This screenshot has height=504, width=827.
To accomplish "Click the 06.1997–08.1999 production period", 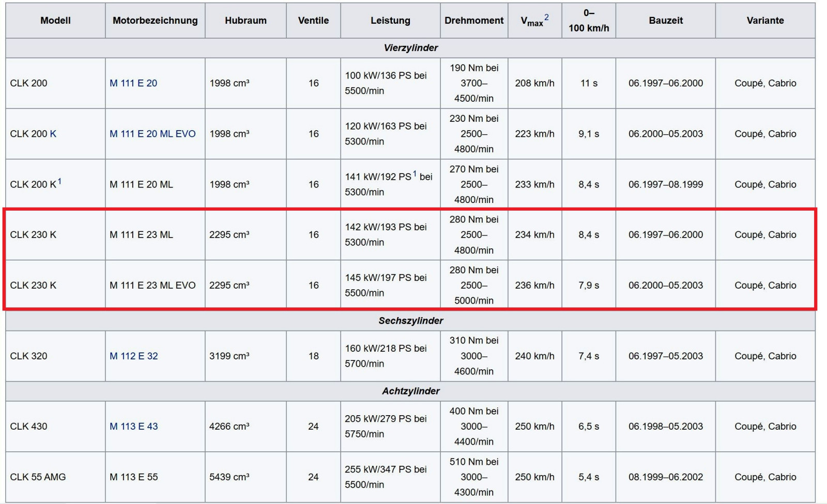I will [666, 184].
